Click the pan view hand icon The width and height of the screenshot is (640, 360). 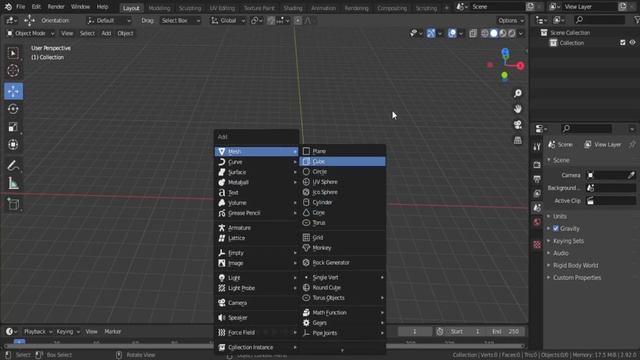tap(518, 109)
